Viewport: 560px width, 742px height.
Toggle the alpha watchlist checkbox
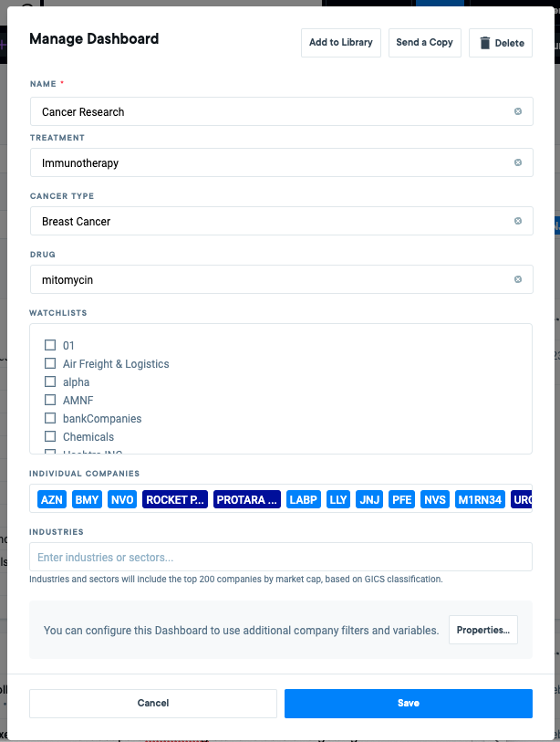pyautogui.click(x=50, y=381)
